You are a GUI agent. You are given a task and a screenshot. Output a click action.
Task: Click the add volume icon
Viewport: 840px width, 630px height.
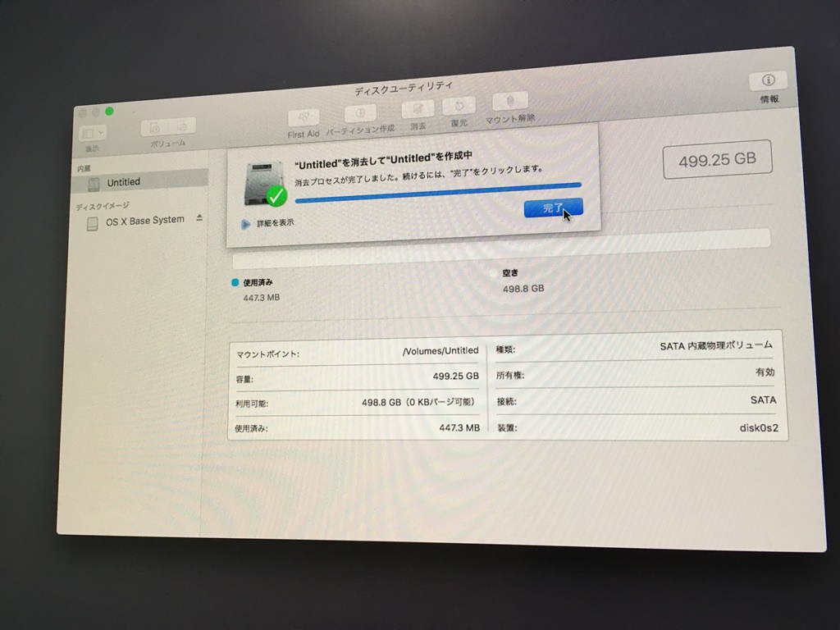point(155,128)
